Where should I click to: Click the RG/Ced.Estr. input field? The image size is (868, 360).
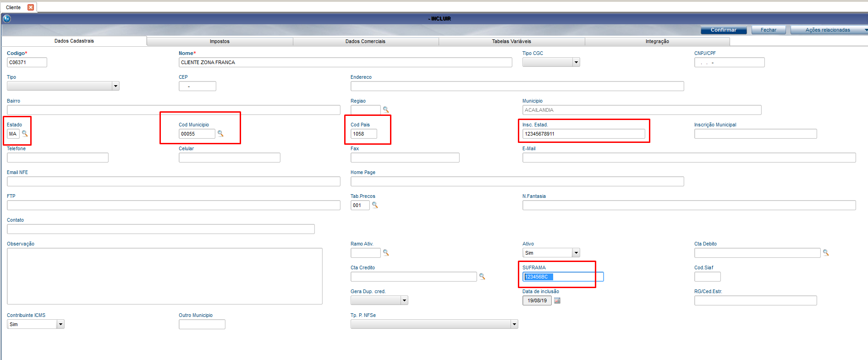click(x=756, y=300)
